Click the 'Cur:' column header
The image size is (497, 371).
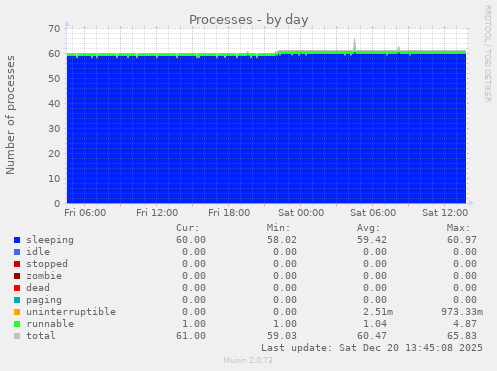pos(188,228)
